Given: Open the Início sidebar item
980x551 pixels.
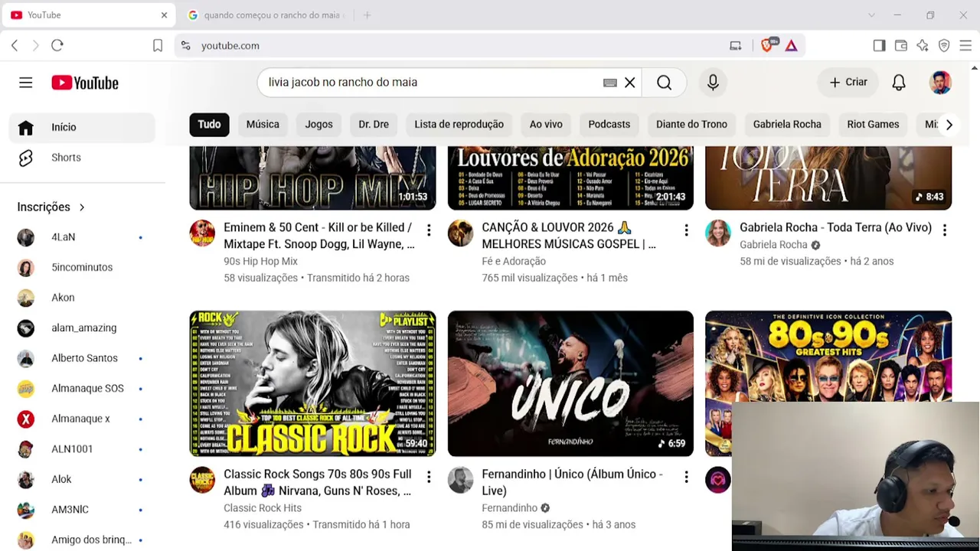Looking at the screenshot, I should coord(82,127).
